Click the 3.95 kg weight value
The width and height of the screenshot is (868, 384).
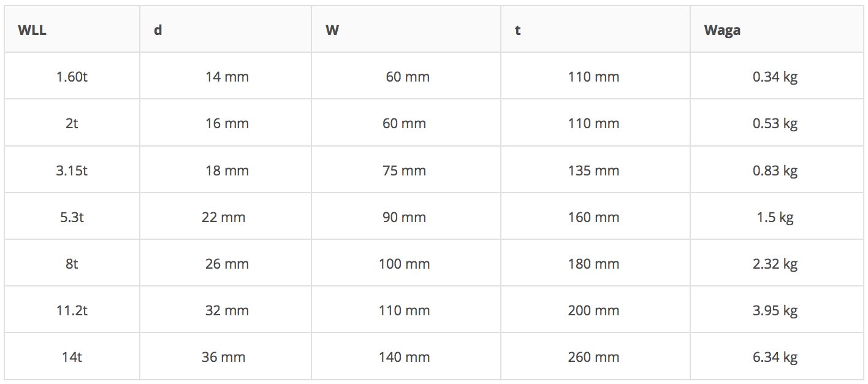(775, 310)
